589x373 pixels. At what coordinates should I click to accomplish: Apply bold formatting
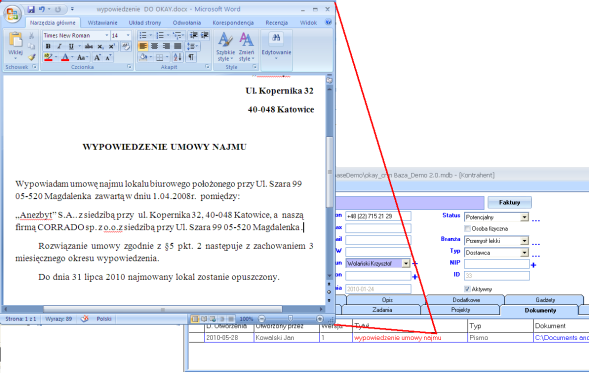(x=48, y=47)
